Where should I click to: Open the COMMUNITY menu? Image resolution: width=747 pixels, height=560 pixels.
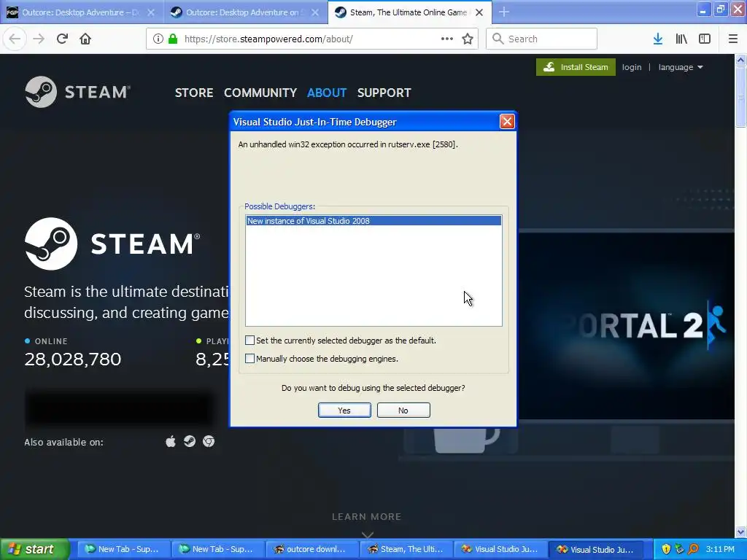[260, 93]
